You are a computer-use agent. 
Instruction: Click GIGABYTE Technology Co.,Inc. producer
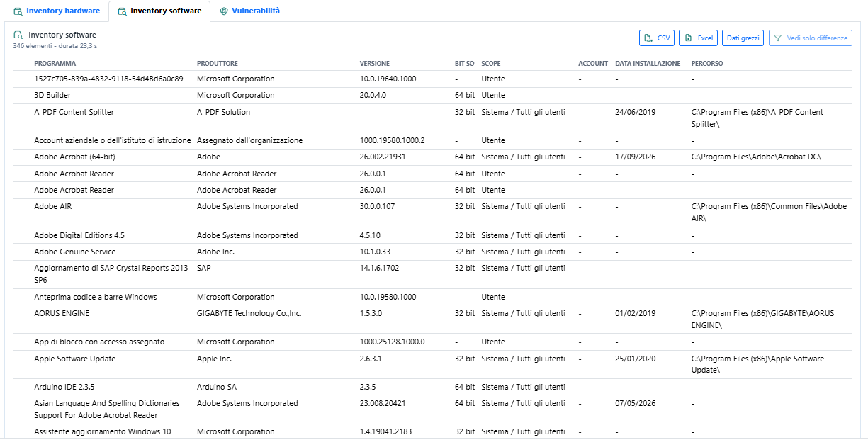(x=249, y=313)
